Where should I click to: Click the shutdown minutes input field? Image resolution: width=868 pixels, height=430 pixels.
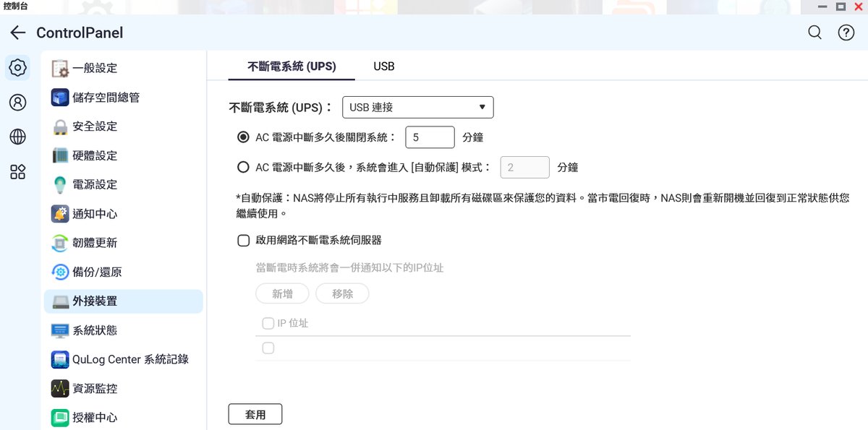pos(430,137)
